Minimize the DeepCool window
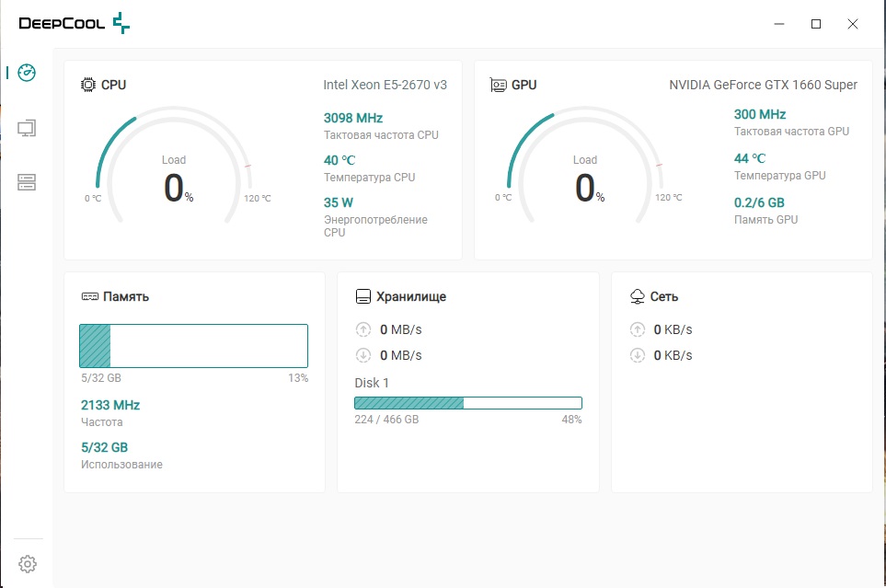The width and height of the screenshot is (886, 588). click(779, 24)
